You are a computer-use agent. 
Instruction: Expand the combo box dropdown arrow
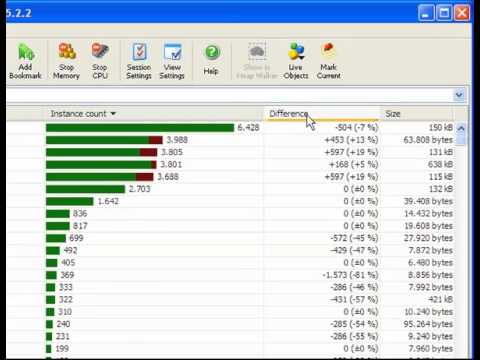459,95
